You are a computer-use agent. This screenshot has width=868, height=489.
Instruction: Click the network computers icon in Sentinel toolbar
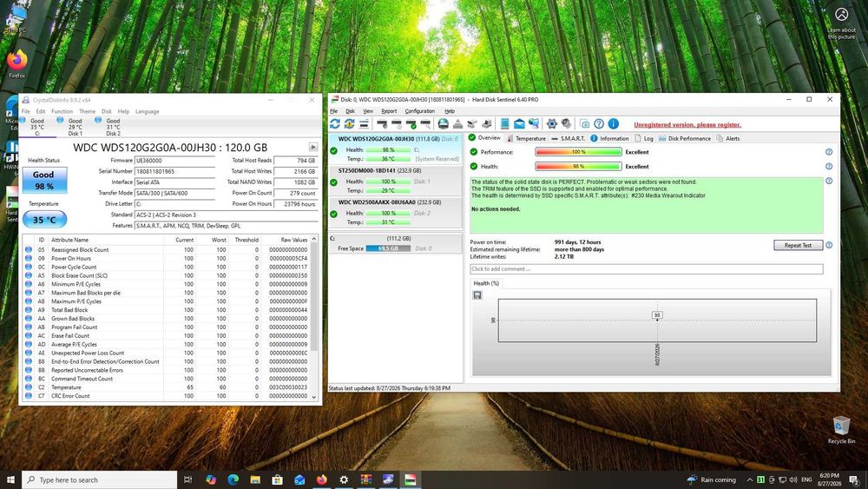[534, 124]
